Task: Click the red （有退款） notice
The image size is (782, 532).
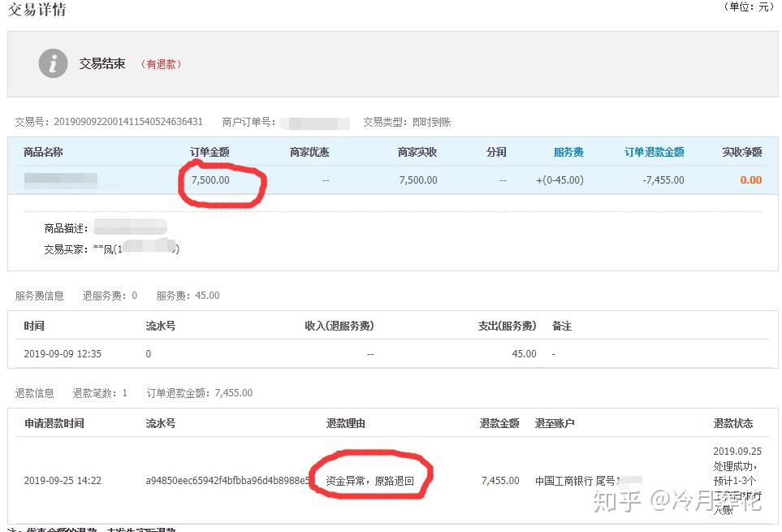Action: click(161, 64)
